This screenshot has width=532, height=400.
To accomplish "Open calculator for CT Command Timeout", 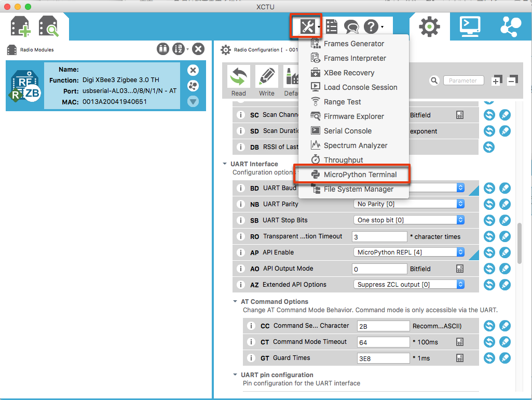I will pyautogui.click(x=460, y=342).
